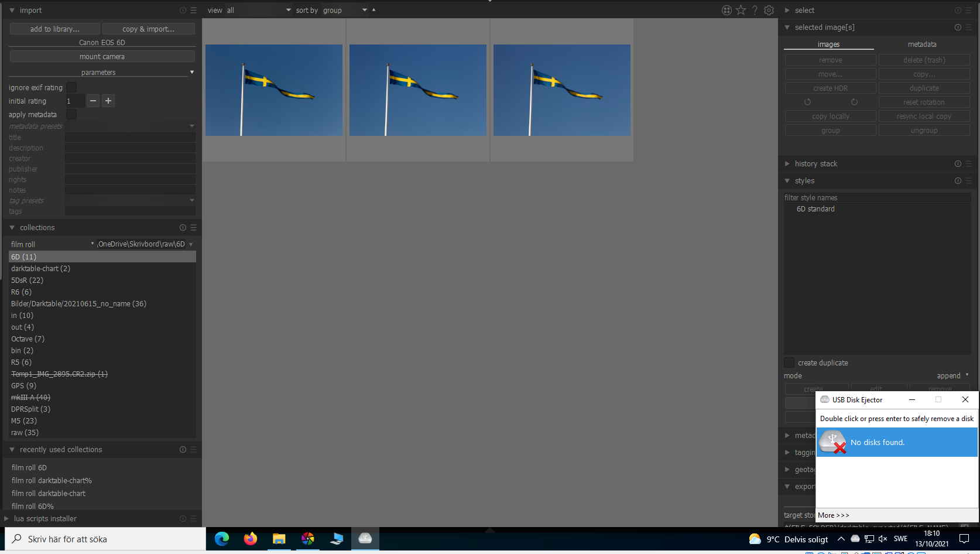Open Windows notification center icon
980x554 pixels.
964,539
